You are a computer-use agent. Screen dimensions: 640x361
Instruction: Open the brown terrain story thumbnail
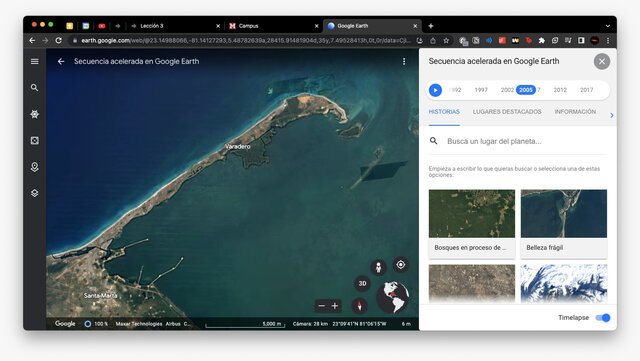[472, 283]
